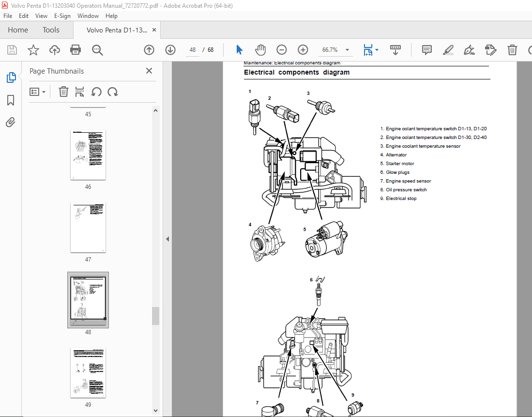Screen dimensions: 532x417
Task: Open thumbnails options dropdown menu
Action: [37, 92]
